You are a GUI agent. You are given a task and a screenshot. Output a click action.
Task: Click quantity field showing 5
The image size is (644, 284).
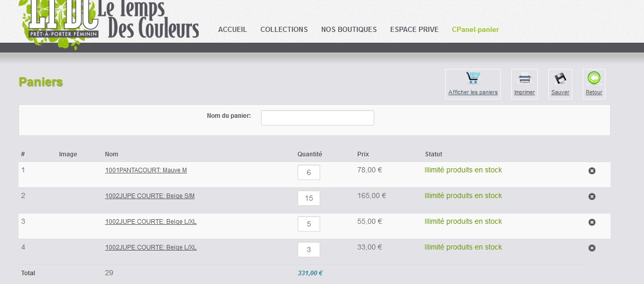309,224
